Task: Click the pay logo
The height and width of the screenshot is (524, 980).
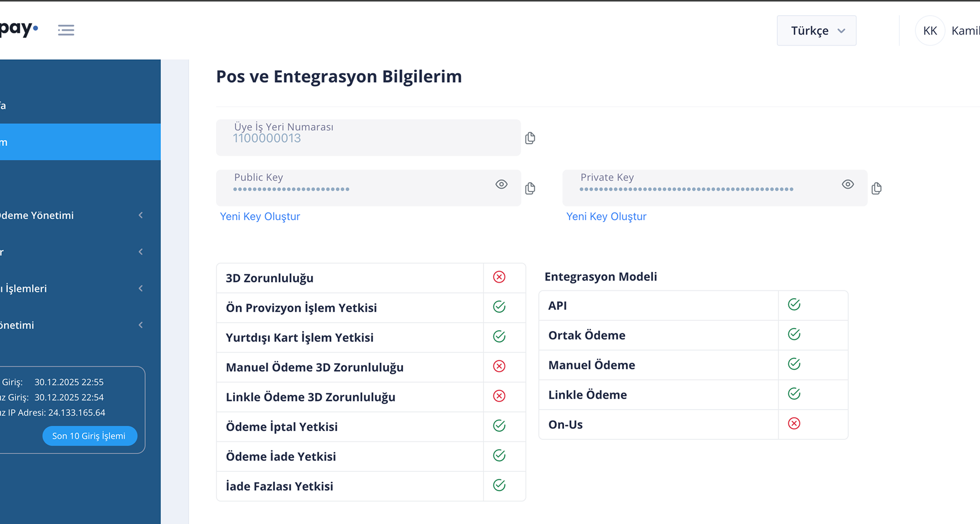Action: point(19,28)
